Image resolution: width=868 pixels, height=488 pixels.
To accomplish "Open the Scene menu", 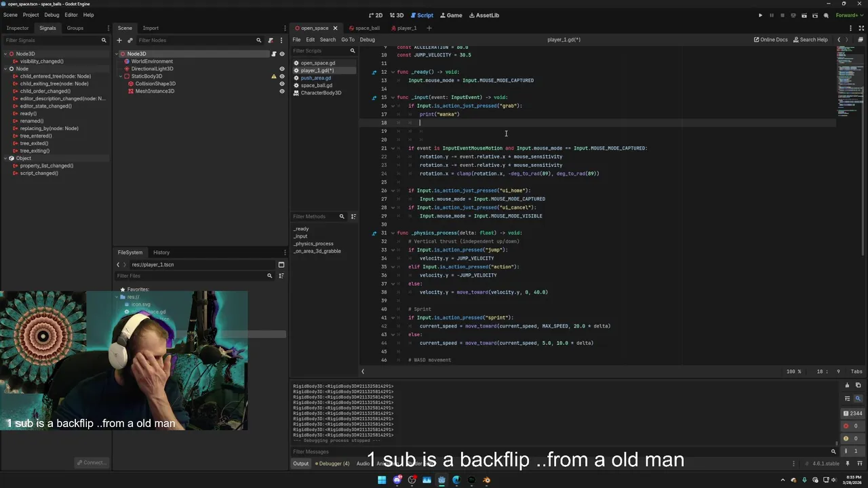I will pos(10,15).
